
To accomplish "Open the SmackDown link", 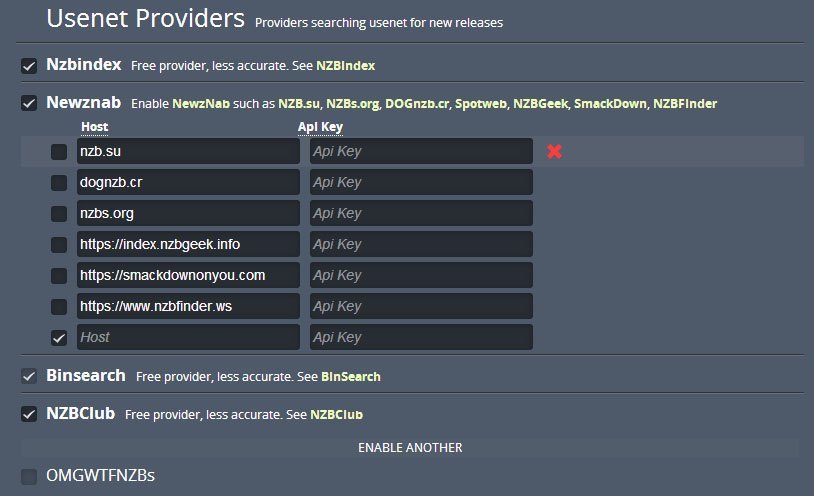I will click(610, 103).
